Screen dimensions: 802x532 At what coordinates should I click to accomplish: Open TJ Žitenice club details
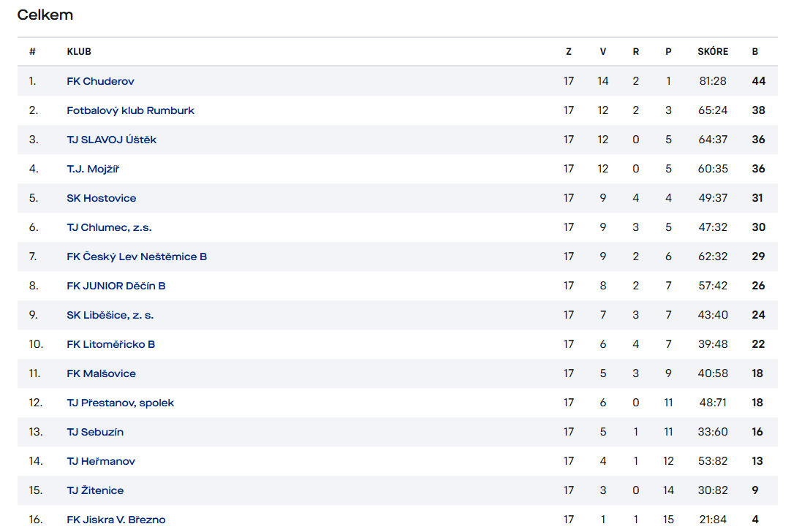click(95, 490)
